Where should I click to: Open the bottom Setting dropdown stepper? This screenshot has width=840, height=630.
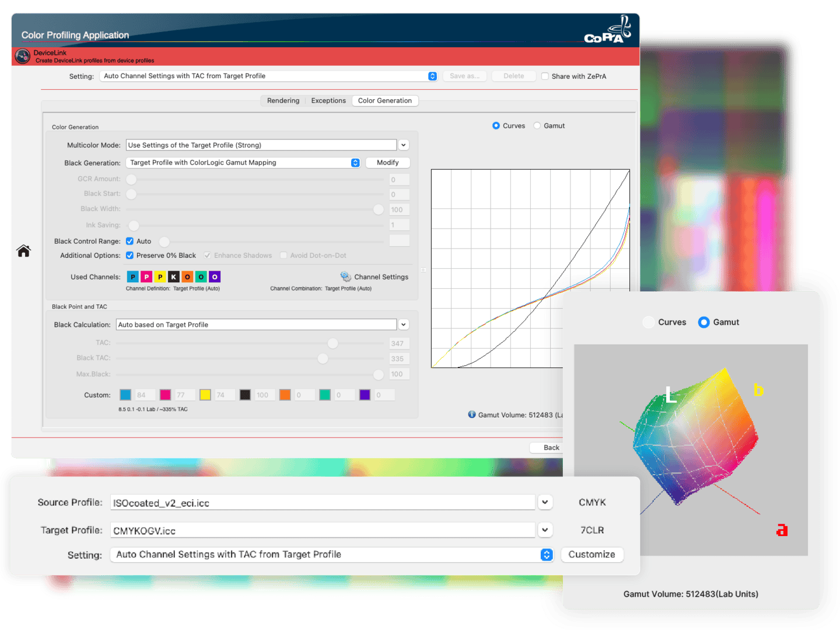tap(547, 555)
